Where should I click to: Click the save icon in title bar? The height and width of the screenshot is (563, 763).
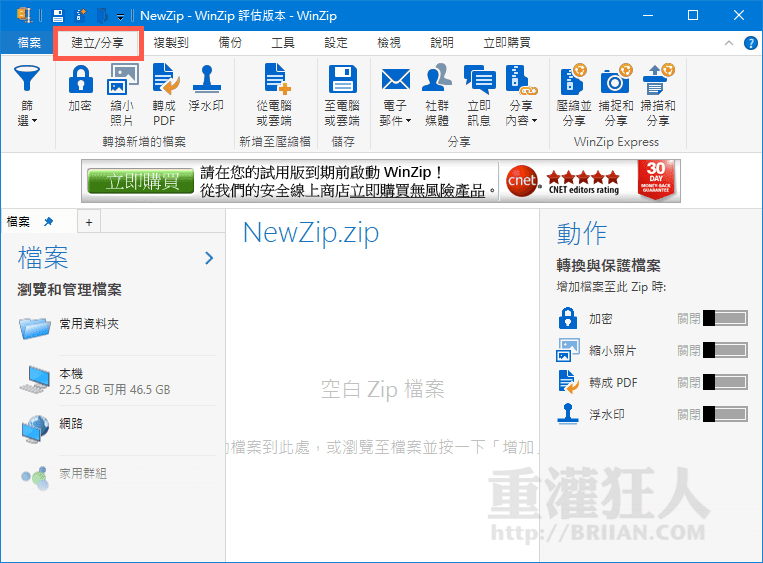[x=58, y=16]
